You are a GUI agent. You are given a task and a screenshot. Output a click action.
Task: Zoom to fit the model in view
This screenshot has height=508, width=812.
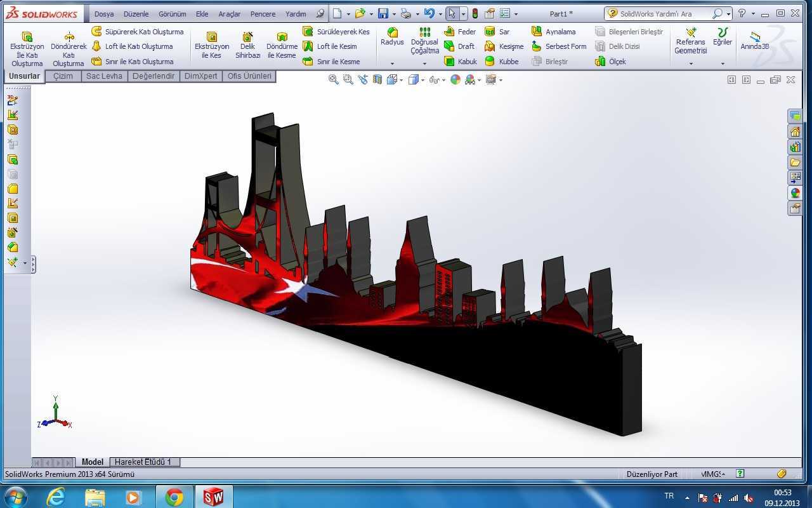tap(334, 79)
